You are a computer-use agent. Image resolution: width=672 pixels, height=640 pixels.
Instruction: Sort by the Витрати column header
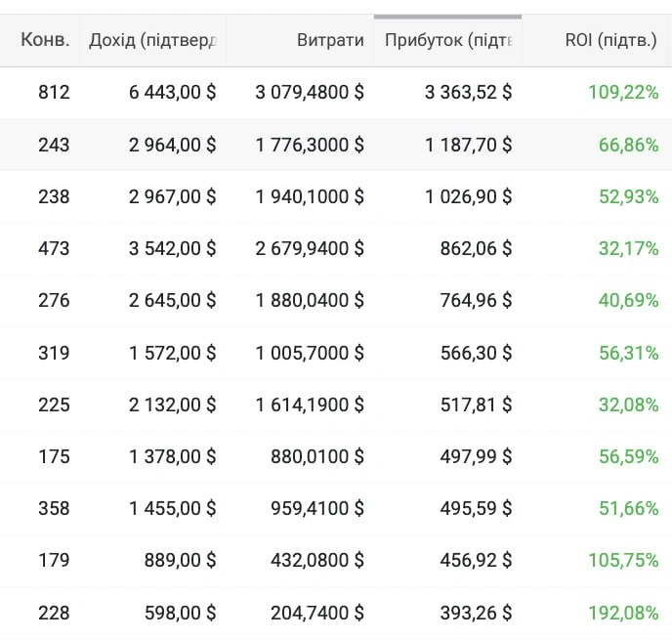click(330, 40)
